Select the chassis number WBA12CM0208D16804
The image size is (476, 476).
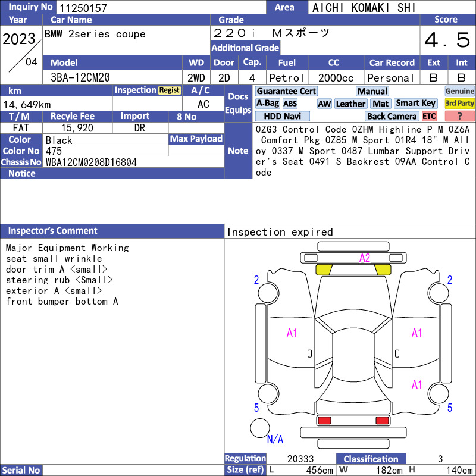[91, 162]
